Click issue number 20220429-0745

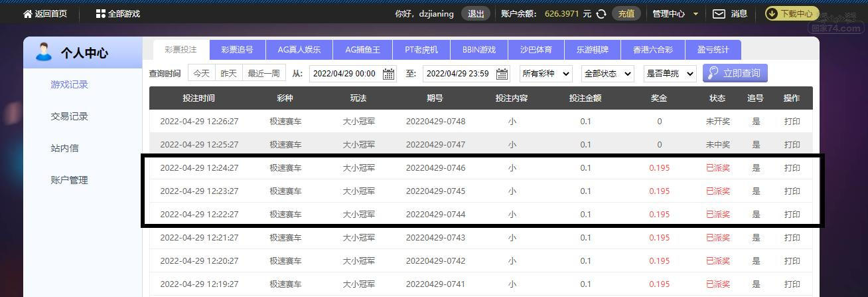pyautogui.click(x=435, y=191)
